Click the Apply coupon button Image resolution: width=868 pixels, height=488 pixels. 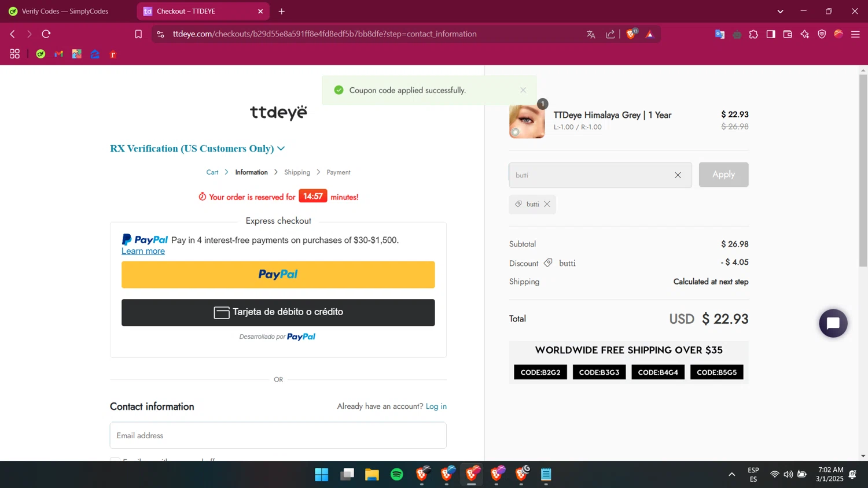[723, 175]
